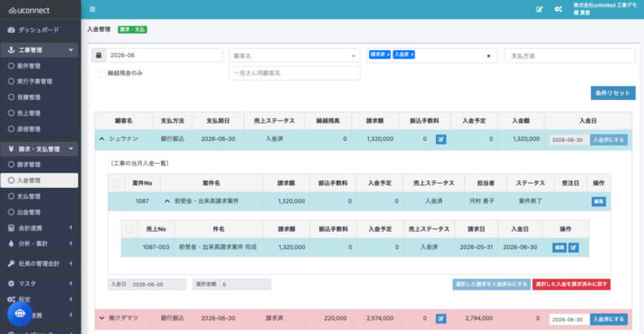The image size is (644, 334).
Task: Click 編集 button in the 1087-003 row
Action: (x=559, y=248)
